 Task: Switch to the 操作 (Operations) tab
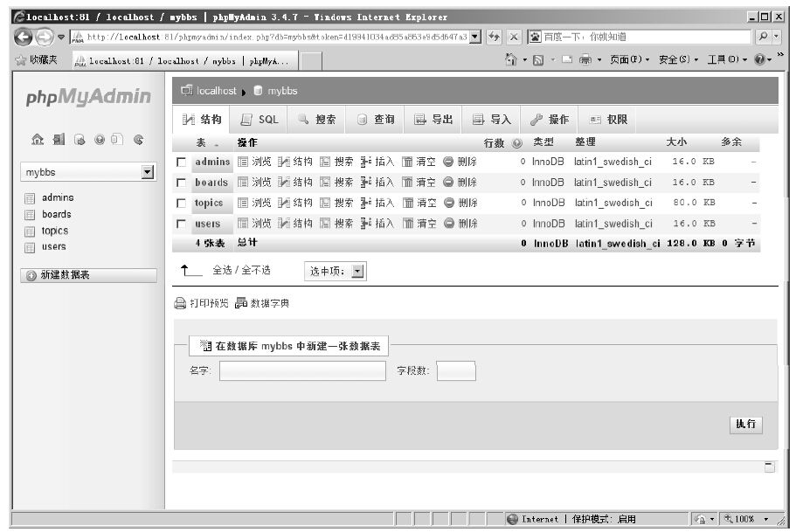tap(550, 120)
